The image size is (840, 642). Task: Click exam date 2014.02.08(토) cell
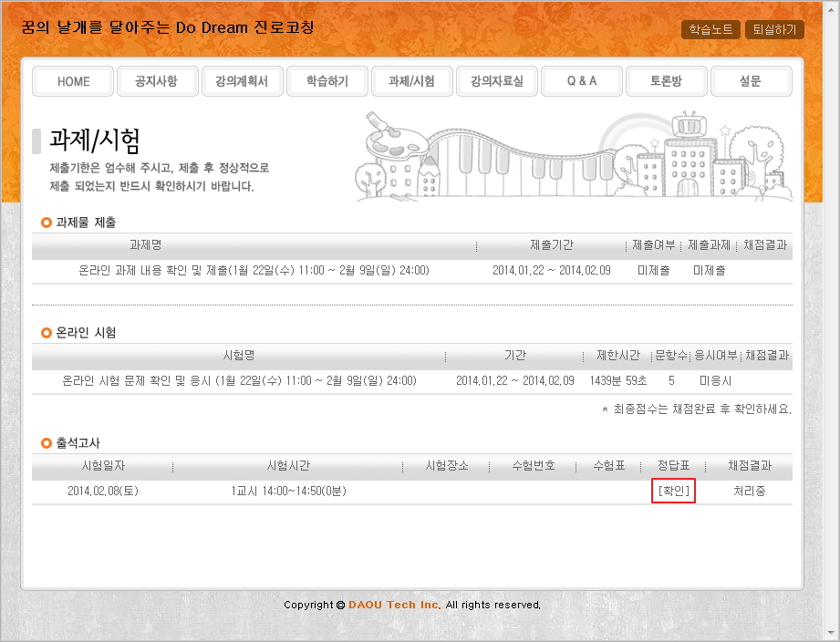[103, 491]
